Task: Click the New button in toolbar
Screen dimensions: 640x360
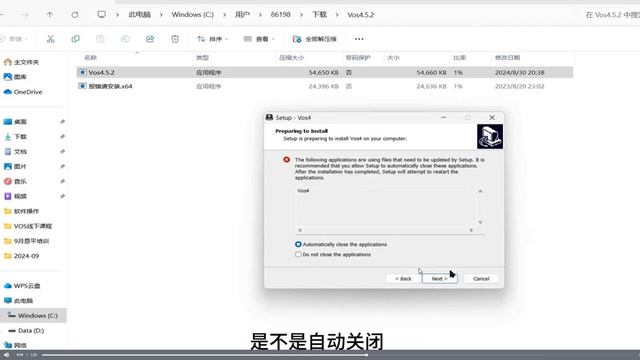Action: [x=14, y=39]
